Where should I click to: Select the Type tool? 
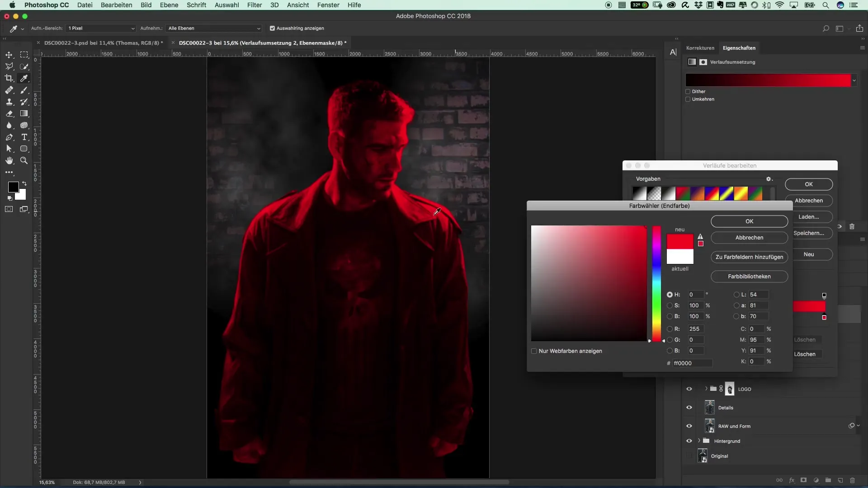coord(24,137)
